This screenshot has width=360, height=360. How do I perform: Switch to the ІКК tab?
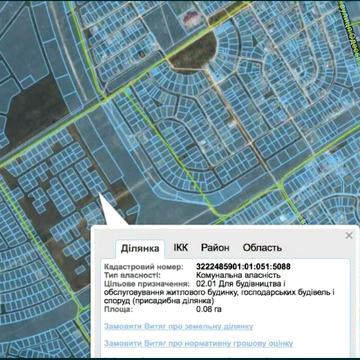click(x=181, y=248)
